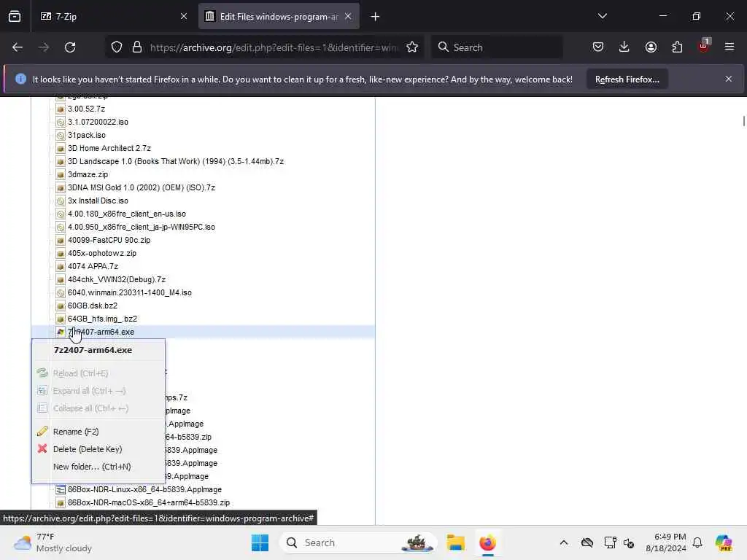Reload the current page
The height and width of the screenshot is (560, 747).
[70, 47]
